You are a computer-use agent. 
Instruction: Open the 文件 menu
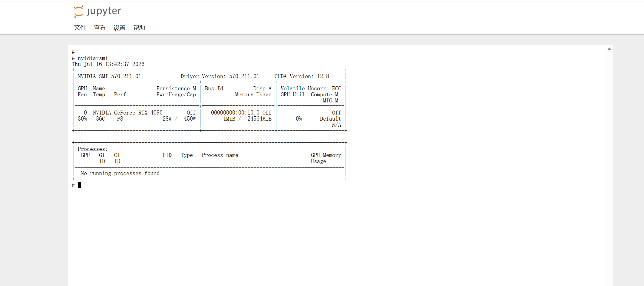click(x=80, y=28)
